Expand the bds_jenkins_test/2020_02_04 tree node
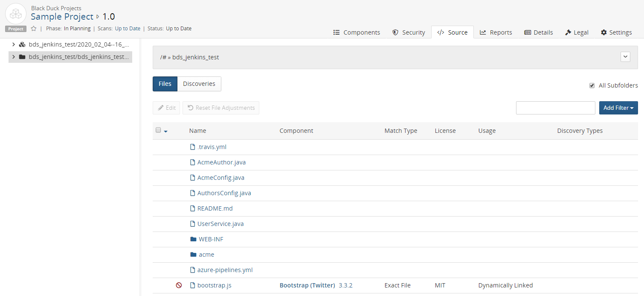Viewport: 644px width, 296px height. pos(14,44)
